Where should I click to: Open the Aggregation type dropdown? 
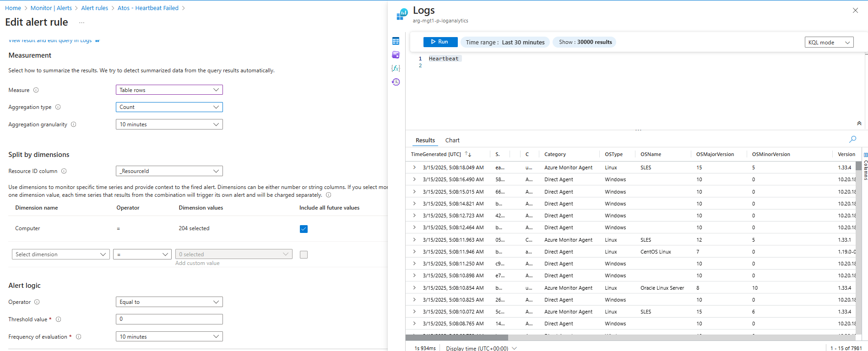(169, 107)
